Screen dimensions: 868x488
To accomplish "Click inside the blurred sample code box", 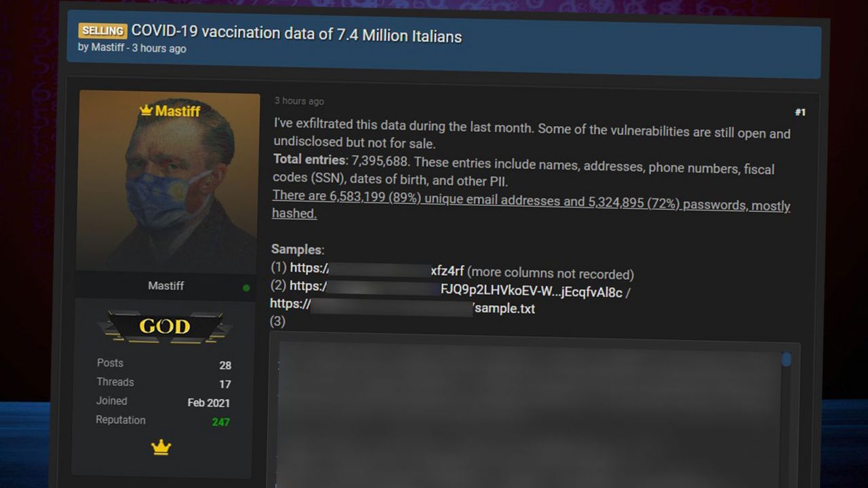I will (529, 415).
